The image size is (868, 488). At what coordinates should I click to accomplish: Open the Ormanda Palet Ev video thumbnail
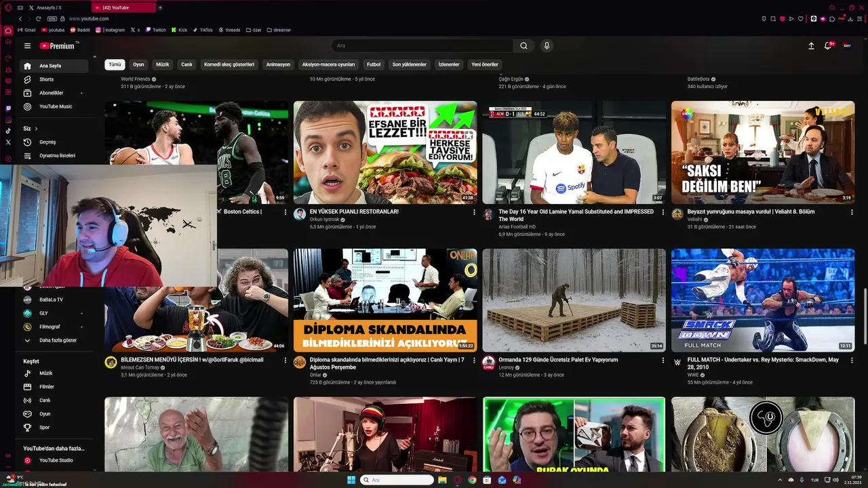(x=574, y=300)
